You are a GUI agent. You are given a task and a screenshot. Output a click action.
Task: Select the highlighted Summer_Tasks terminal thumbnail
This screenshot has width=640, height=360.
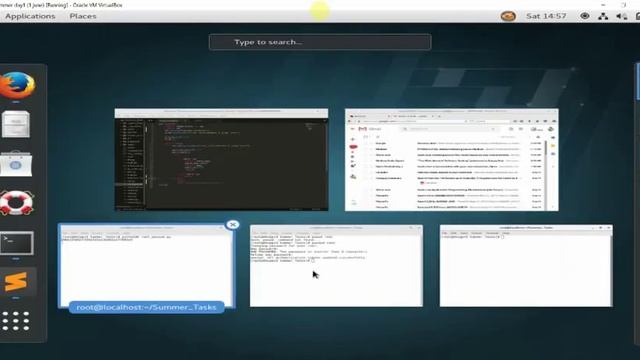pos(147,265)
